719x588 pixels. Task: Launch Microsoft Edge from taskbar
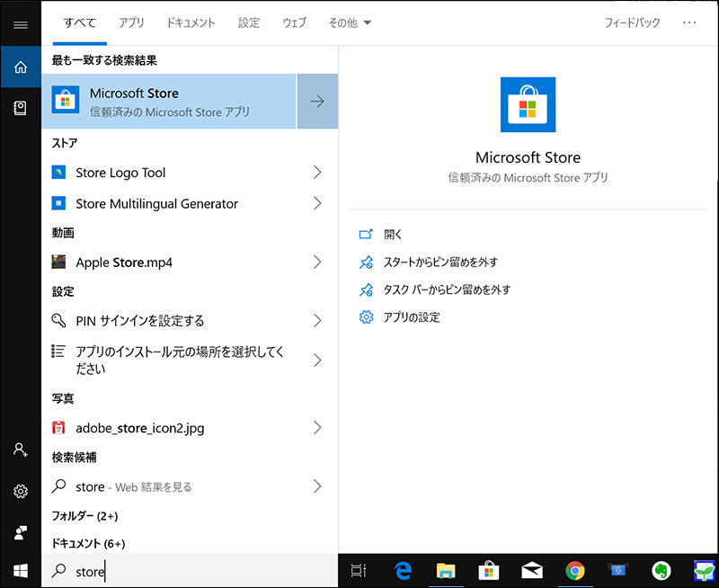tap(403, 571)
